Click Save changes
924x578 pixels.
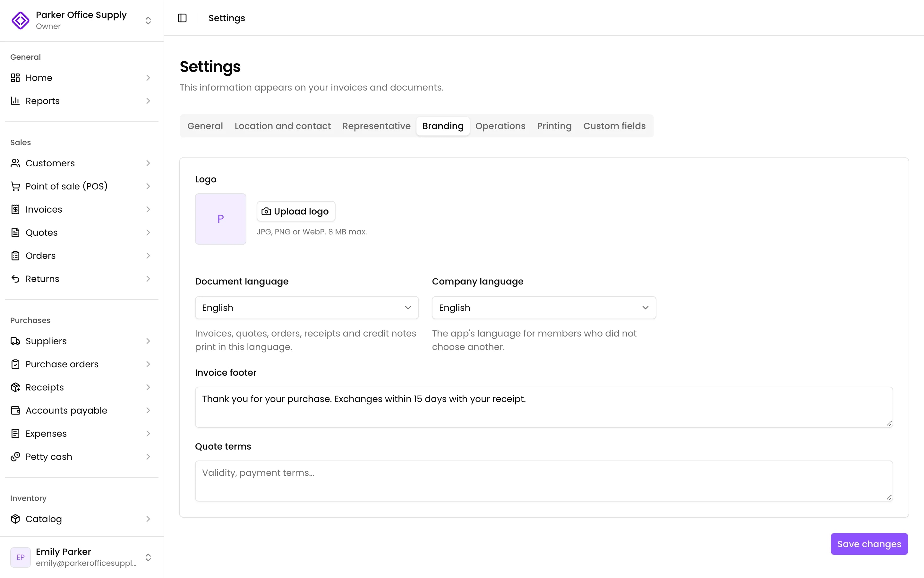click(869, 544)
